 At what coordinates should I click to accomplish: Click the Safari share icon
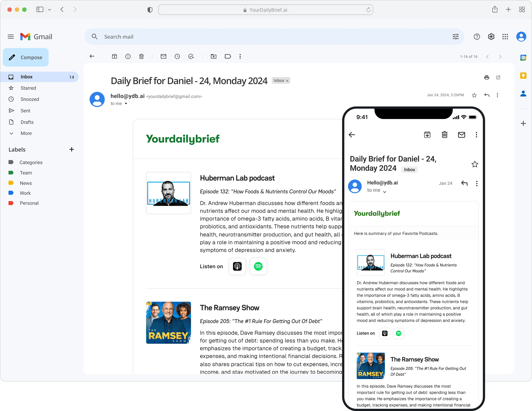pyautogui.click(x=495, y=9)
